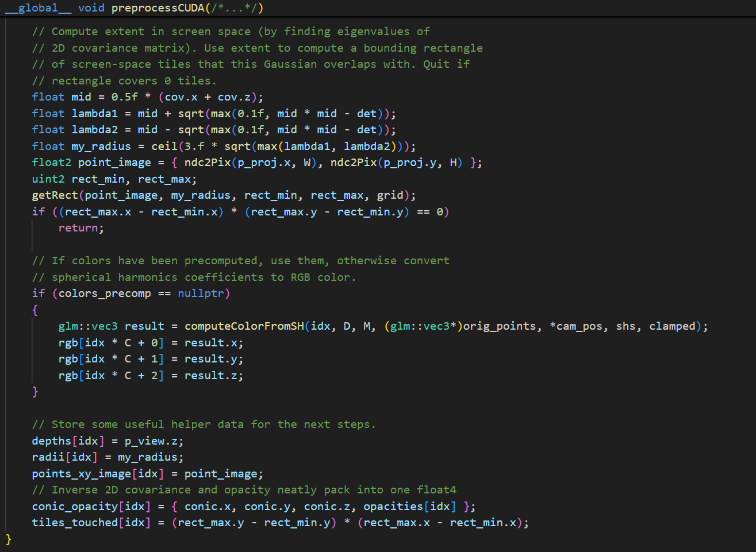Click "orig_points" argument
Screen dimensions: 756x552
point(499,326)
